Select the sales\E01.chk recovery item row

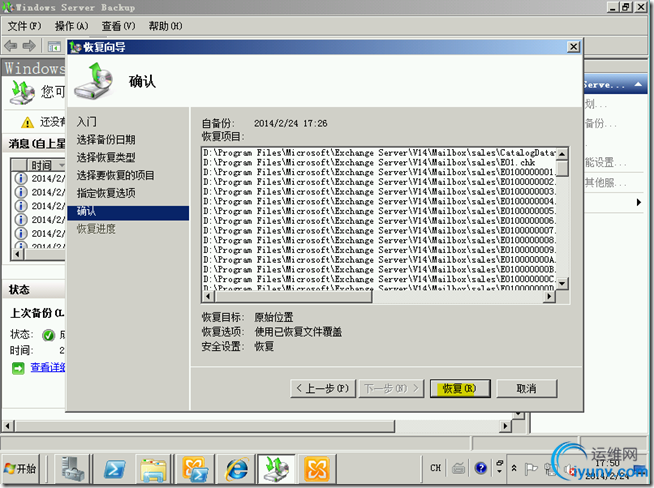(379, 162)
